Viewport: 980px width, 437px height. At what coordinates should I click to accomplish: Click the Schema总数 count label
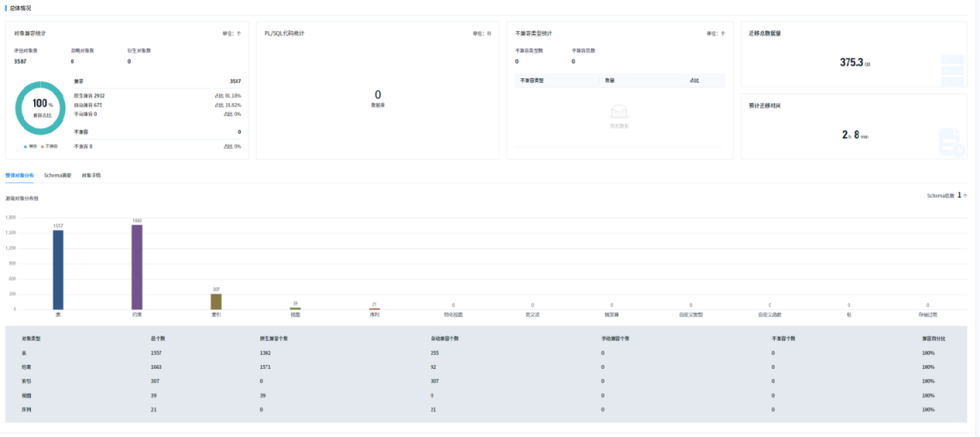(x=947, y=195)
